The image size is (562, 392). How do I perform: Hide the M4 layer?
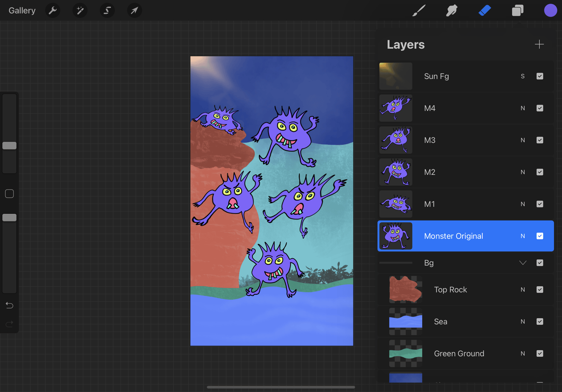point(540,108)
